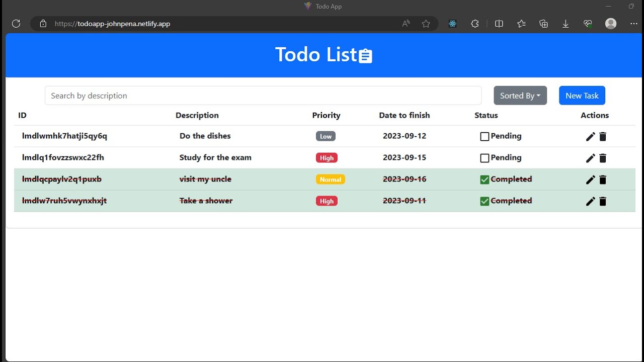Click the date 2023-09-12
The image size is (644, 362).
click(x=405, y=136)
